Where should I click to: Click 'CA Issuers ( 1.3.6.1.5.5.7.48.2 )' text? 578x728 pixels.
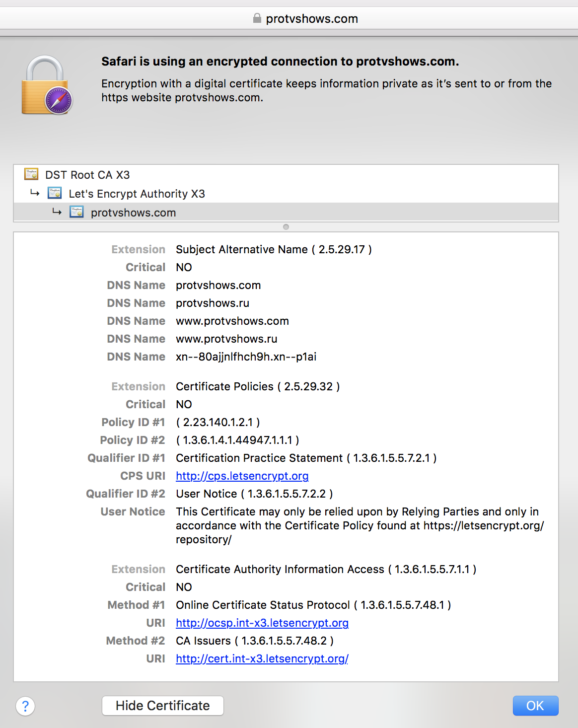pos(255,641)
